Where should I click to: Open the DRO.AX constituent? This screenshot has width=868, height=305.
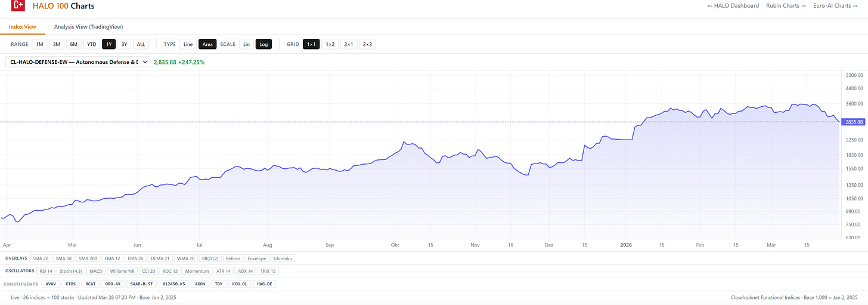[x=113, y=284]
